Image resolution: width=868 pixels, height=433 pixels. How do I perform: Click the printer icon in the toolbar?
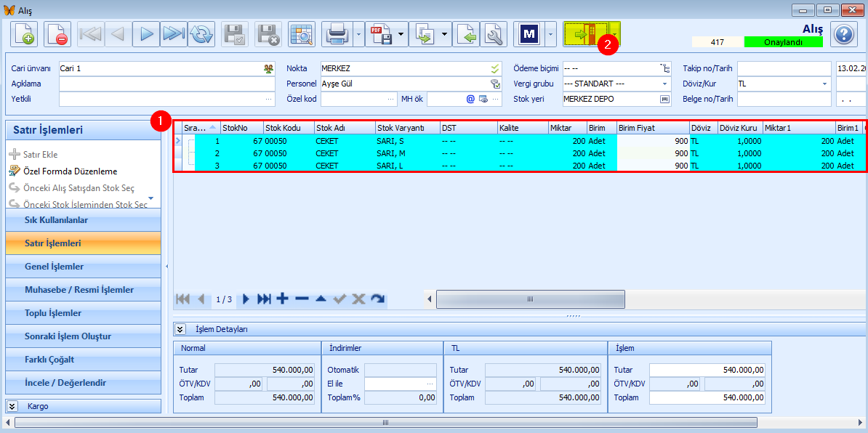337,34
